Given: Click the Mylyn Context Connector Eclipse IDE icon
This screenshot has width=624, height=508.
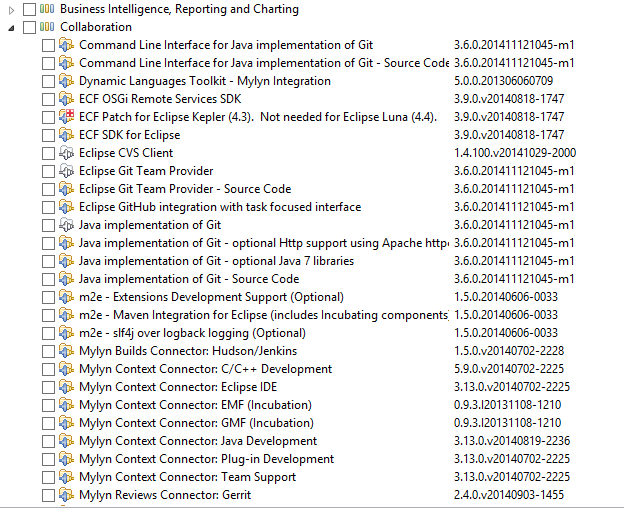Looking at the screenshot, I should click(x=66, y=387).
